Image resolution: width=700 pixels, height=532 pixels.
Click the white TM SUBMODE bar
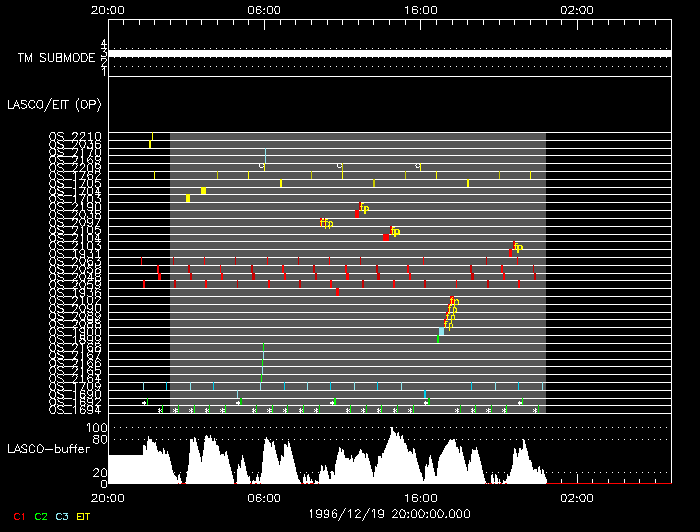[388, 53]
